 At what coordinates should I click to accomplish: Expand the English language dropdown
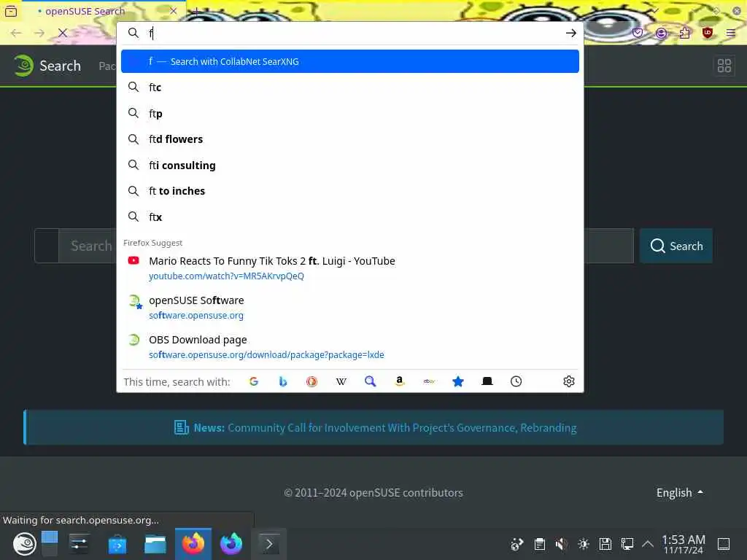[679, 492]
